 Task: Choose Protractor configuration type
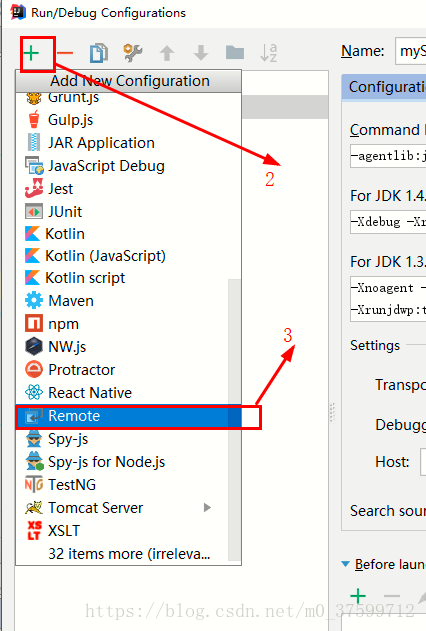point(128,370)
